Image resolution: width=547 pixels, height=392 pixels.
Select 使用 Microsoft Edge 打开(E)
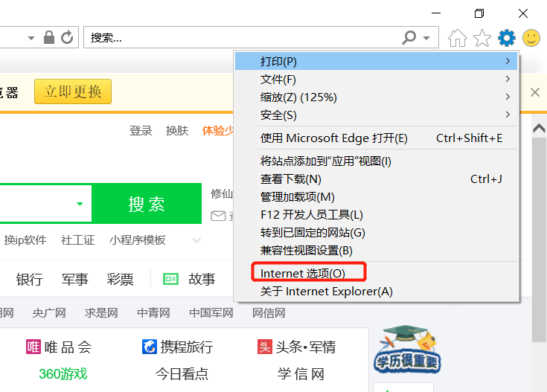pos(377,138)
